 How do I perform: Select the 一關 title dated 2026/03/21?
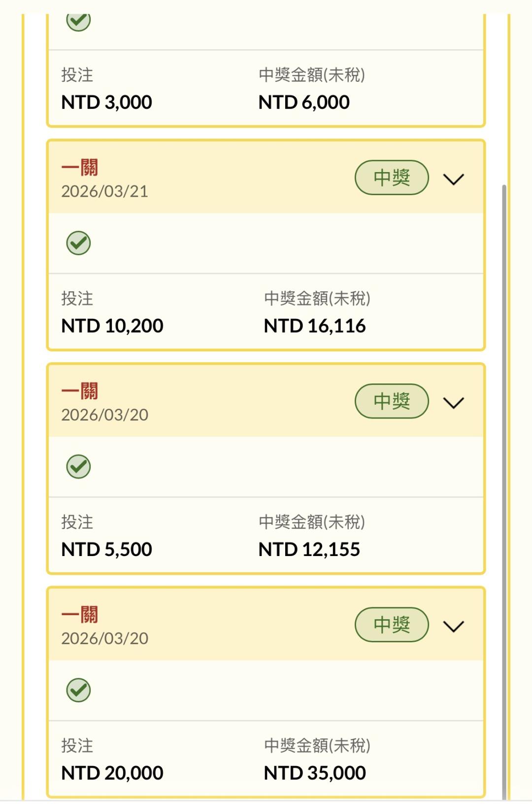click(x=80, y=168)
